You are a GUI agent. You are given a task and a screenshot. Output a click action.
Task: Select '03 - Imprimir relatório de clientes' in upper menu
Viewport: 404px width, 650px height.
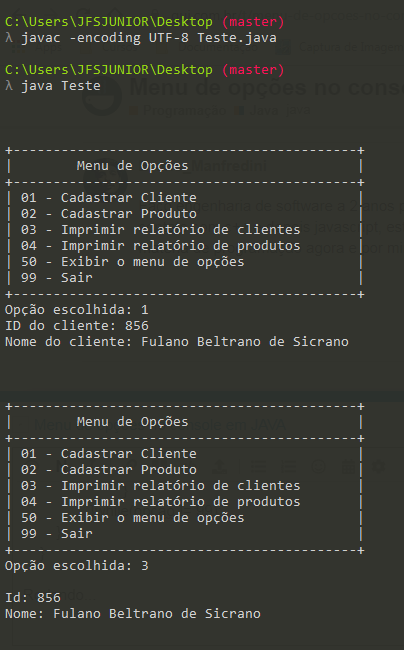pyautogui.click(x=160, y=230)
